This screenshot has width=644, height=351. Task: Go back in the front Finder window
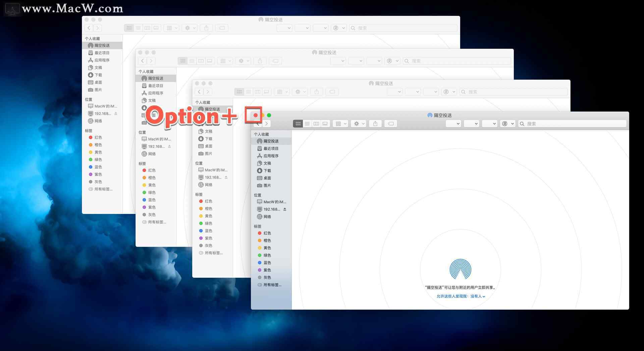point(258,124)
